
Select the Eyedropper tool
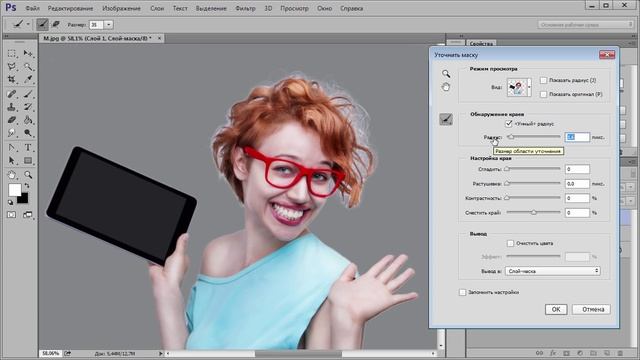point(28,79)
